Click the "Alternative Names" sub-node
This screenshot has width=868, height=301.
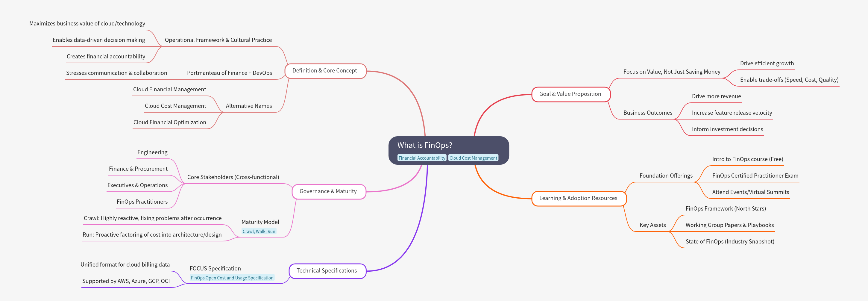(x=249, y=105)
